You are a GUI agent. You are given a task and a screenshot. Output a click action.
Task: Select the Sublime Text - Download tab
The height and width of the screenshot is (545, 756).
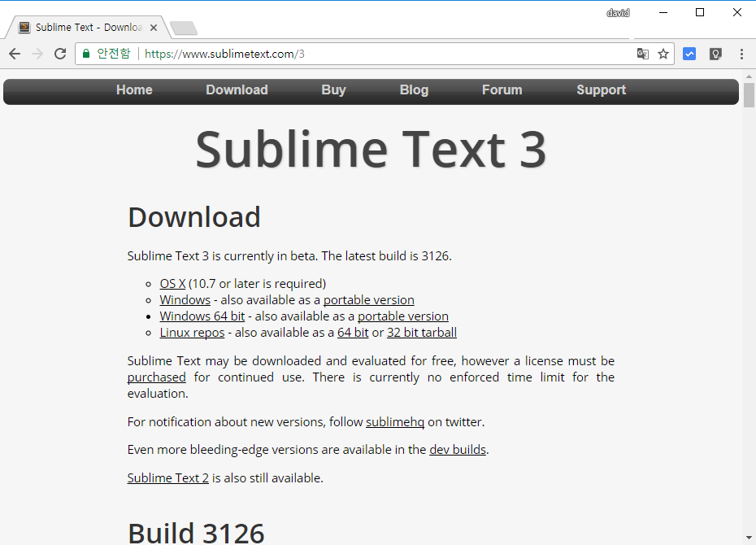[88, 27]
